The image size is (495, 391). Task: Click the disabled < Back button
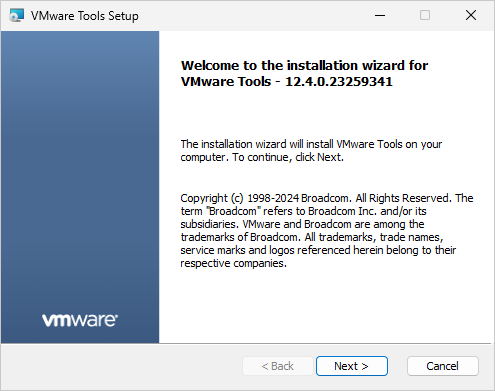278,366
